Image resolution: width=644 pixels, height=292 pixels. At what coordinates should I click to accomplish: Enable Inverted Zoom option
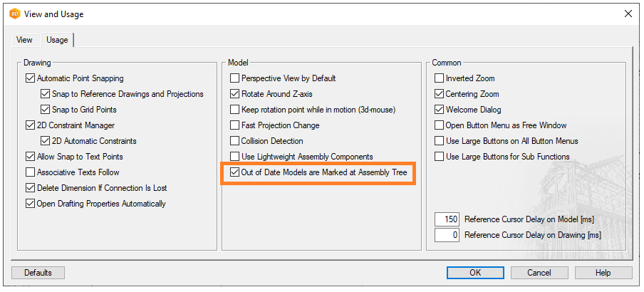[440, 78]
